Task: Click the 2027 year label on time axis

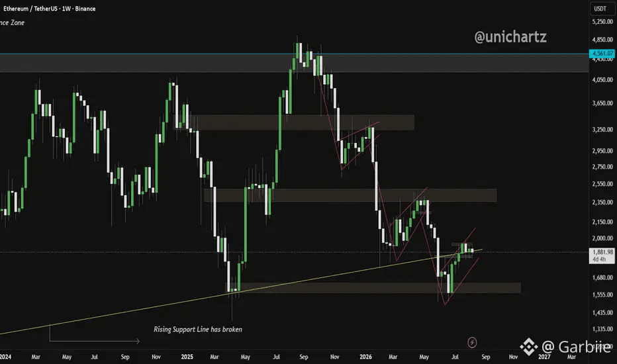Action: pos(544,357)
